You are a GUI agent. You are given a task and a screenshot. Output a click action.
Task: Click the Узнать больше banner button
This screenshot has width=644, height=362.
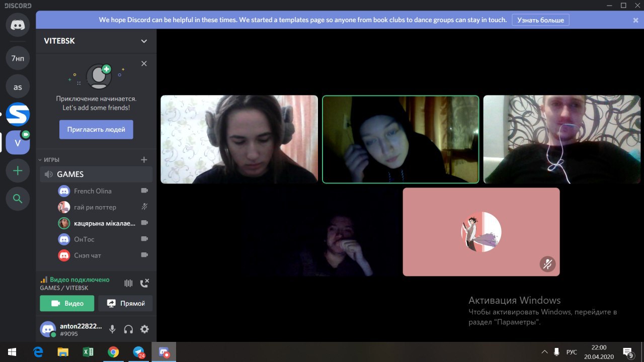(x=541, y=20)
